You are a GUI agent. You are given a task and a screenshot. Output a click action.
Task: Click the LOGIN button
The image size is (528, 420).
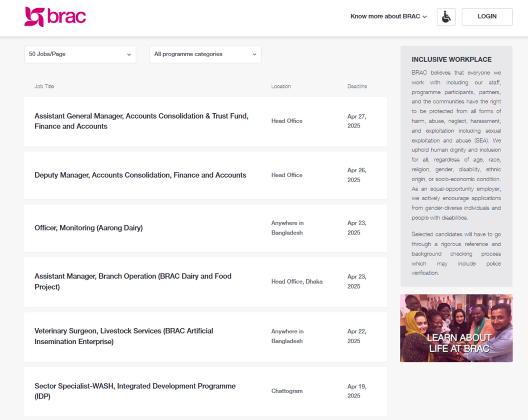pyautogui.click(x=487, y=17)
